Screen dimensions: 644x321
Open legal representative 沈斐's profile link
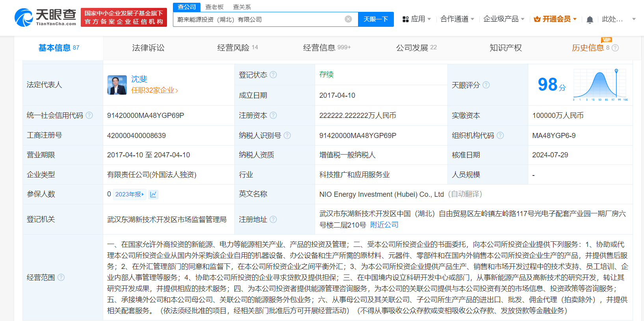(x=139, y=79)
